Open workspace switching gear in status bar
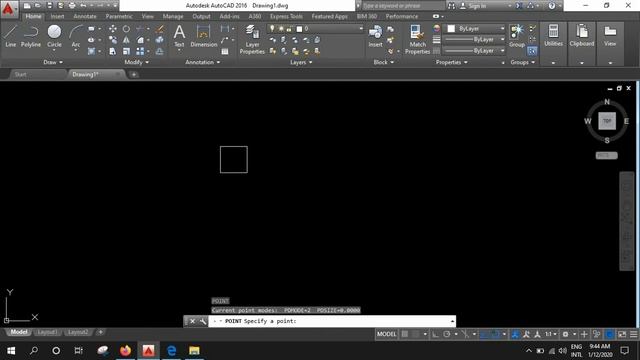Screen dimensions: 640x360 (x=565, y=334)
